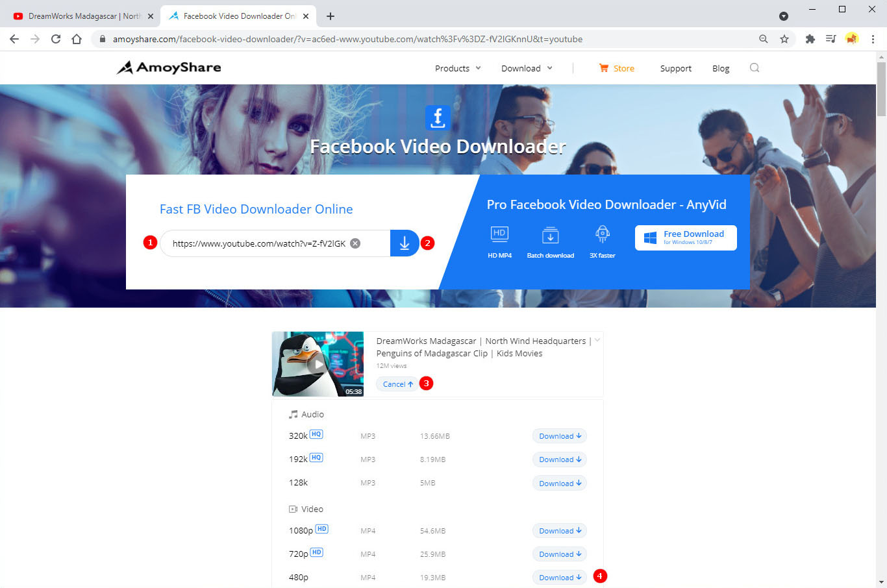Open the Blog page
Screen dimensions: 887x588
pyautogui.click(x=720, y=68)
